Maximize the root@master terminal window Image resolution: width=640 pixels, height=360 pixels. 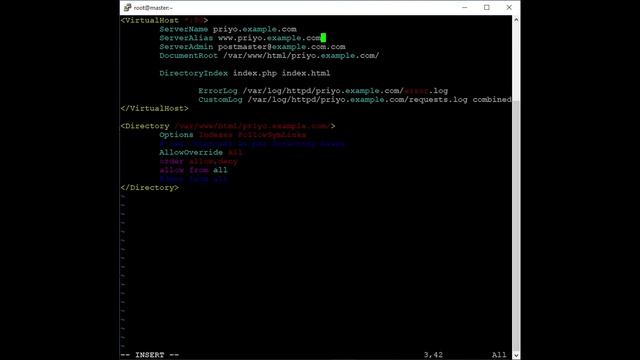[487, 7]
